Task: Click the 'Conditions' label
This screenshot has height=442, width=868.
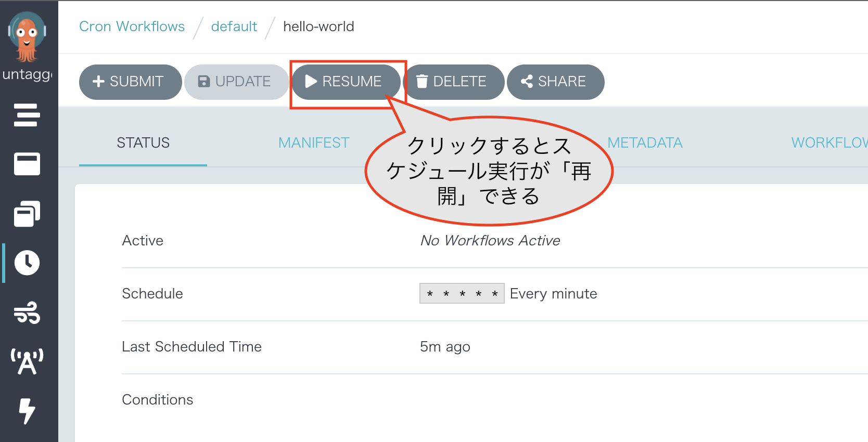Action: click(157, 400)
